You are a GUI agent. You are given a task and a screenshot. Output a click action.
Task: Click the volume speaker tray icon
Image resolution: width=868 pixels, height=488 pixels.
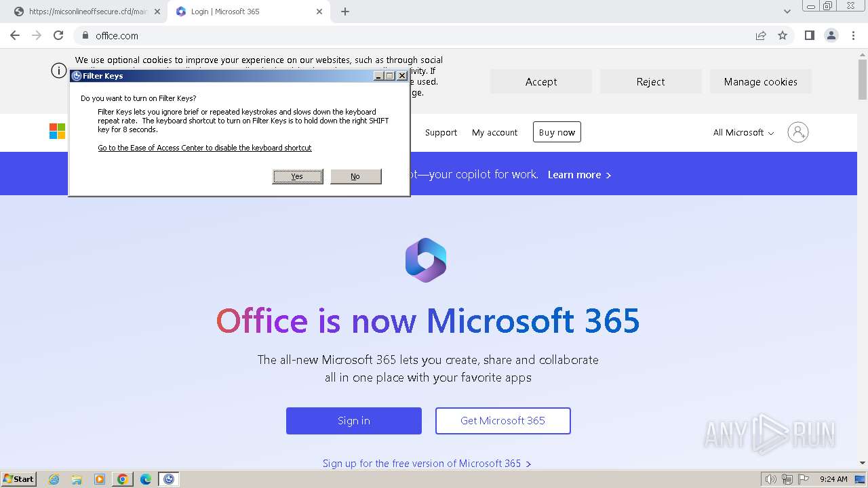pos(771,479)
